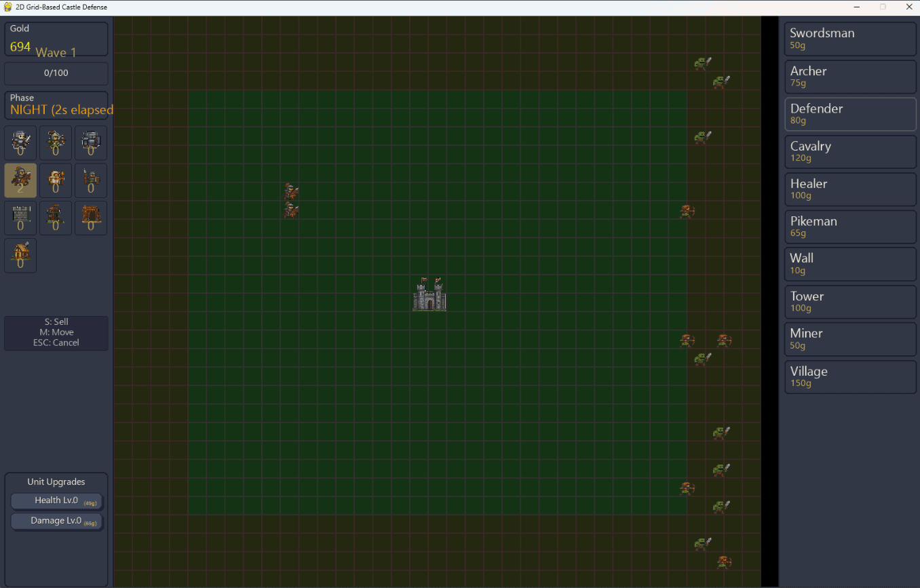Click the castle in the center
The image size is (920, 588).
click(429, 294)
